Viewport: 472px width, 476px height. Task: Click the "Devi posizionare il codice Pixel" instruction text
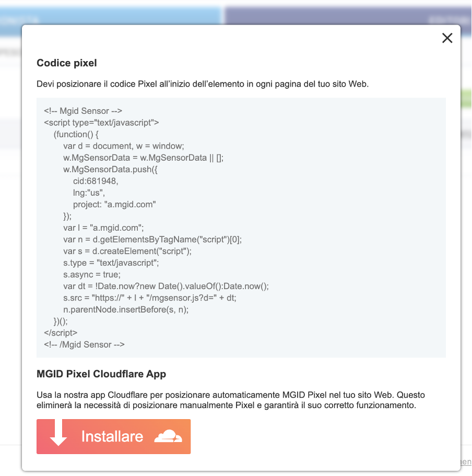tap(203, 84)
